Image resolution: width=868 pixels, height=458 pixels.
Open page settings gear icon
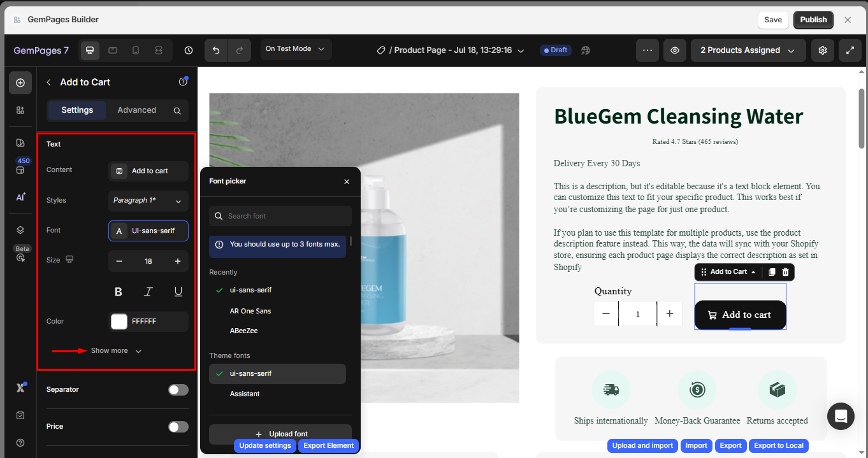[x=823, y=50]
